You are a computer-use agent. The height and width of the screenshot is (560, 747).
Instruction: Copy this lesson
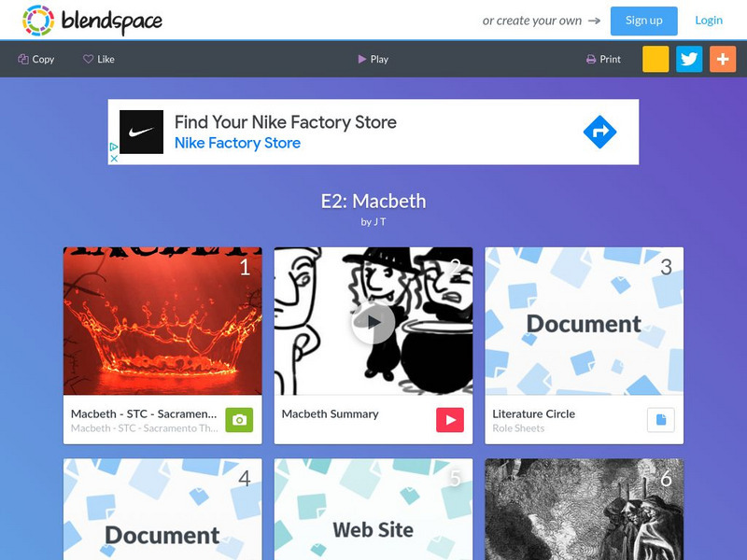[x=36, y=59]
